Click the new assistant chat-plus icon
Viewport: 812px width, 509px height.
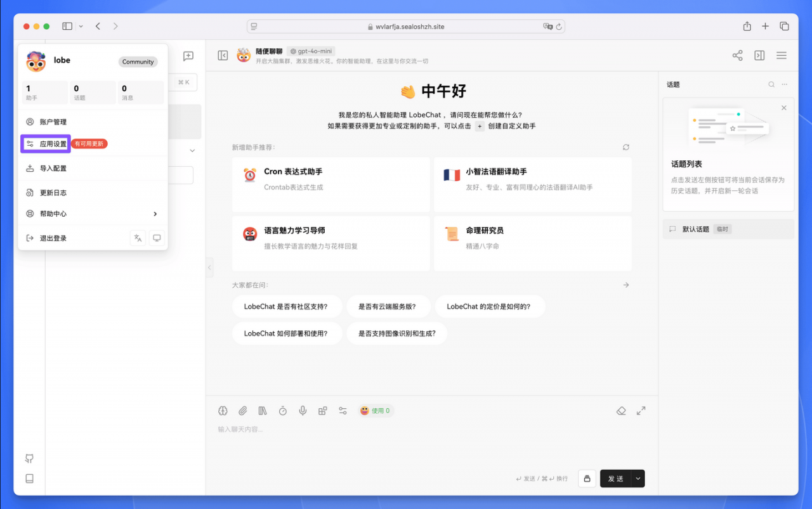(188, 56)
